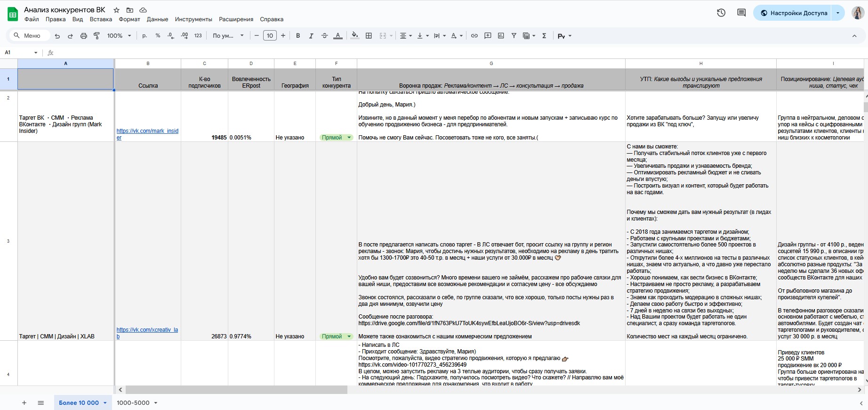The height and width of the screenshot is (410, 868).
Task: Select row 3 header
Action: pyautogui.click(x=8, y=241)
